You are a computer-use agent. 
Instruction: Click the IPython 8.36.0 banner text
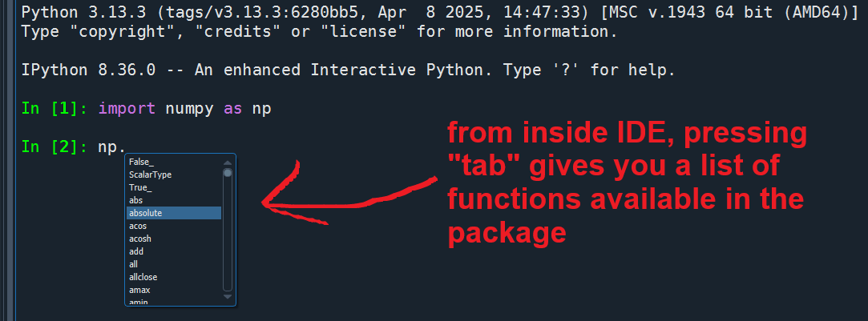pyautogui.click(x=348, y=70)
